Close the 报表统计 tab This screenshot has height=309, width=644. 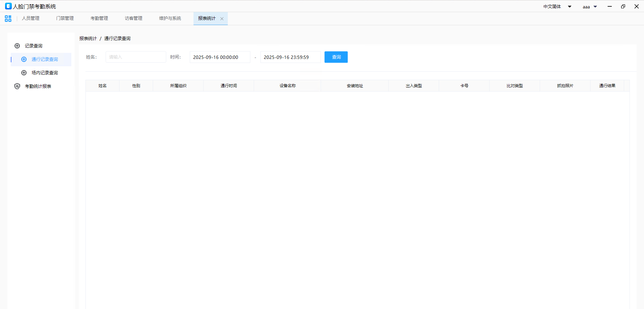pyautogui.click(x=222, y=19)
